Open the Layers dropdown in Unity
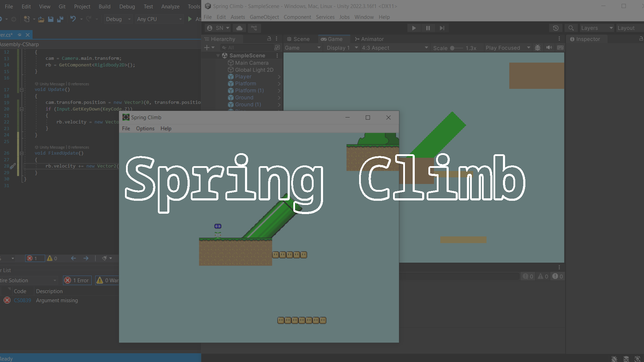The image size is (644, 362). [596, 28]
